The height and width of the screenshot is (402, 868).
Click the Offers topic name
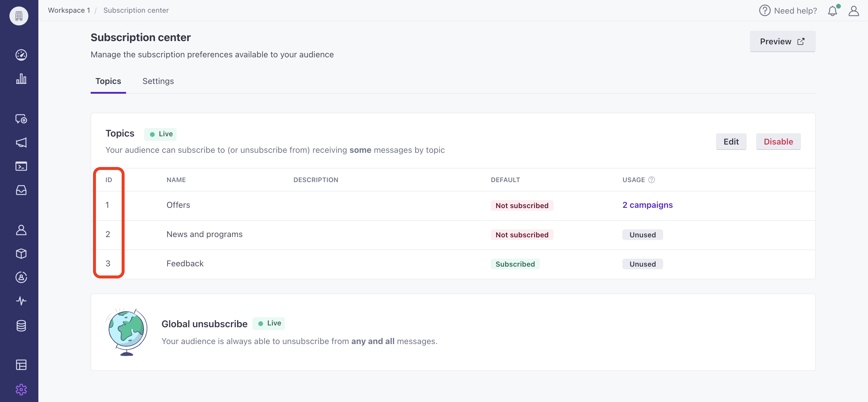coord(178,205)
